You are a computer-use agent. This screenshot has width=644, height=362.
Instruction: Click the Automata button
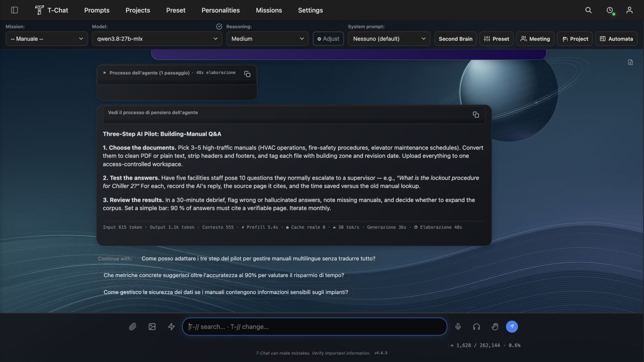[x=616, y=39]
